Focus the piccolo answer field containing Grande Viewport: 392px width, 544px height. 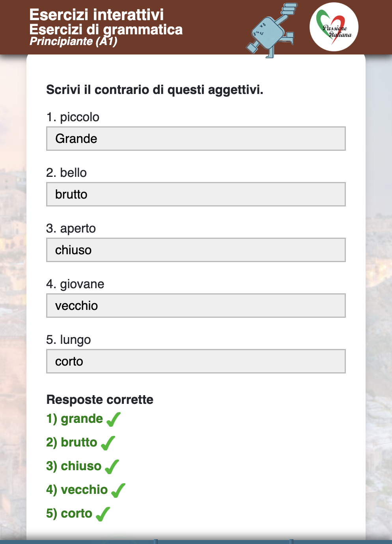[x=196, y=139]
